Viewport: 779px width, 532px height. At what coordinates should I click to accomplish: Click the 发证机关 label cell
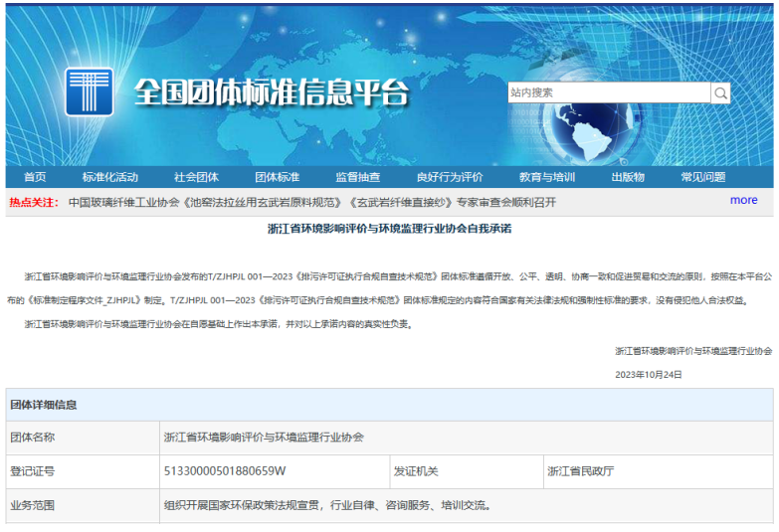click(x=467, y=471)
